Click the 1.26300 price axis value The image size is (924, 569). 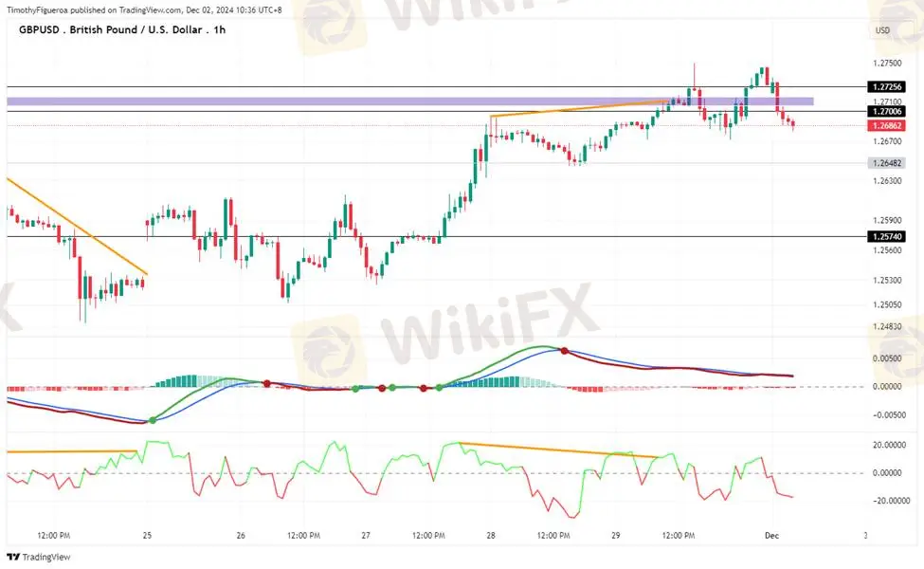(x=887, y=181)
